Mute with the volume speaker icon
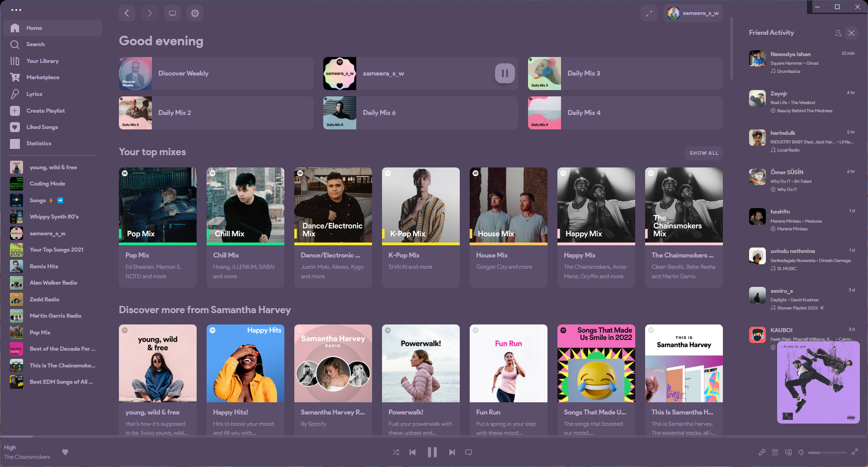868x467 pixels. 801,452
